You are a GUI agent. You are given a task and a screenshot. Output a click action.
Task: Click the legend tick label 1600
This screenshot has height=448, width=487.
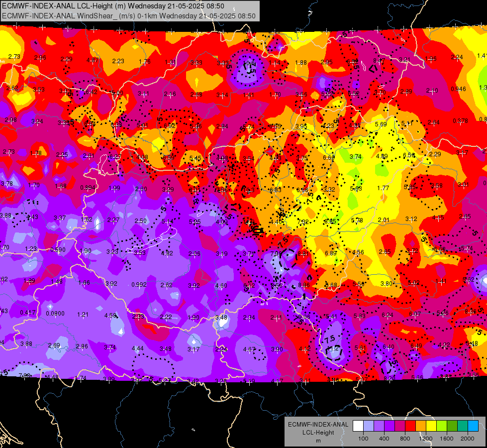447,439
